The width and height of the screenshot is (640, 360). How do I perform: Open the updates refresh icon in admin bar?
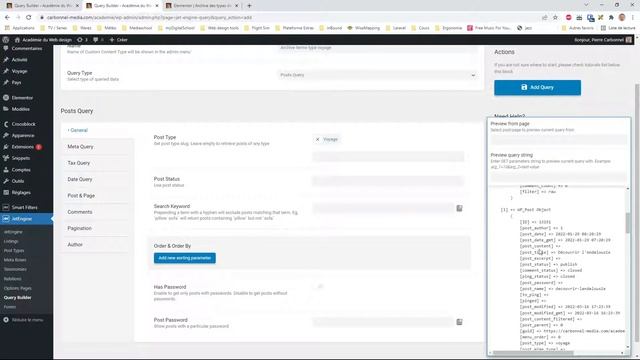[x=80, y=40]
